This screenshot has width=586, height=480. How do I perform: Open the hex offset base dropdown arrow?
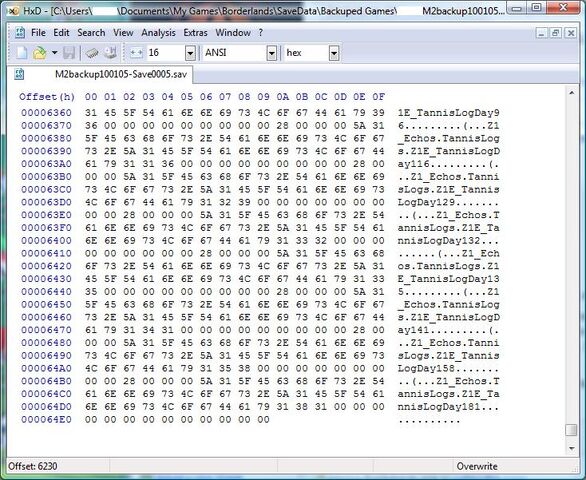334,53
